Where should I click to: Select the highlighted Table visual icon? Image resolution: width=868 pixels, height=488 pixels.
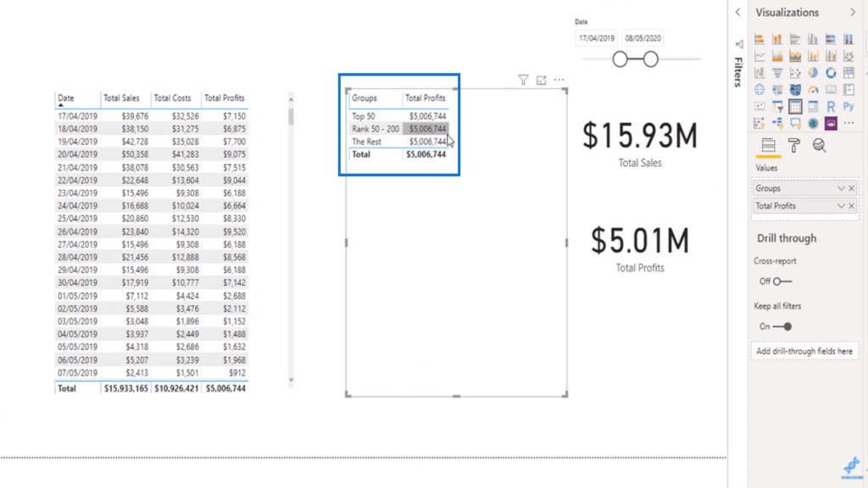[795, 106]
